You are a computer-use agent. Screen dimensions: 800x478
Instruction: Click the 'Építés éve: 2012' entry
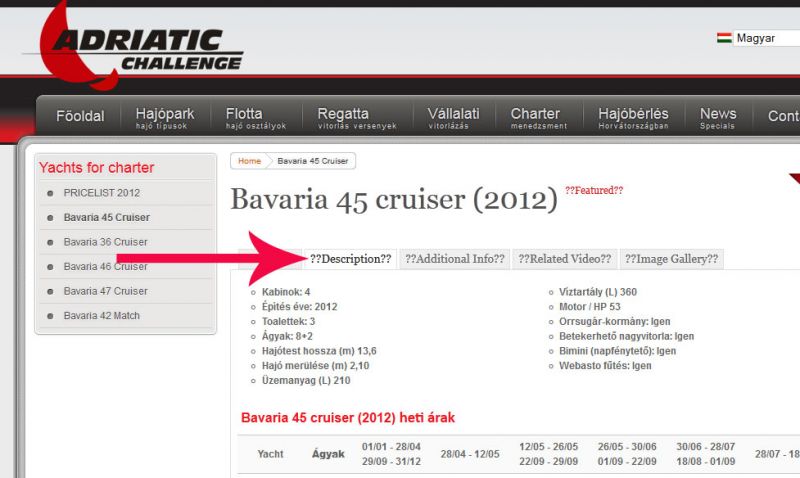coord(299,307)
